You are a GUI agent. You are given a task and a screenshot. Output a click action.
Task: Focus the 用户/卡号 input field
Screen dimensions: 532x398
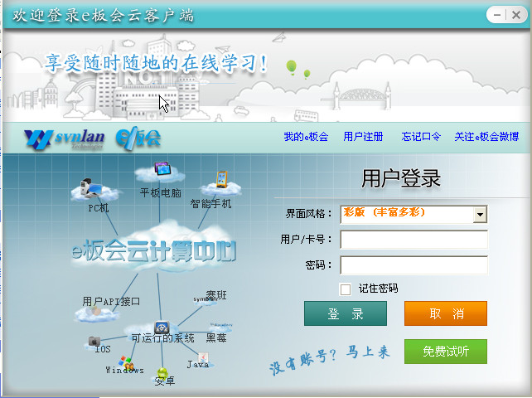tap(414, 240)
